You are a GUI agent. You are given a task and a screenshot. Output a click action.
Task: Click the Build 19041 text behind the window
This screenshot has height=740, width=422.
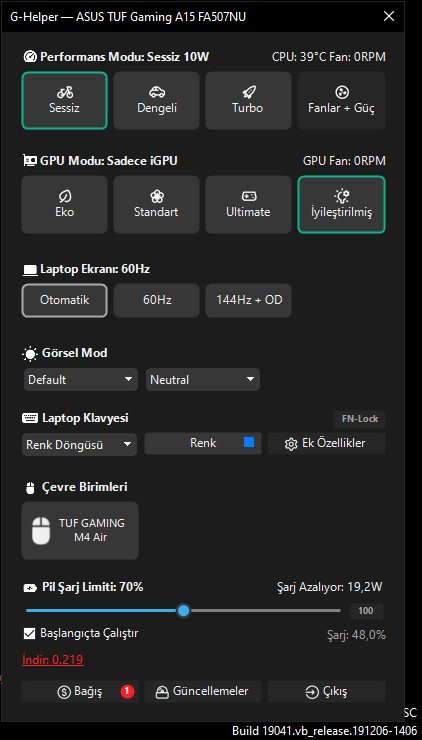click(x=325, y=731)
